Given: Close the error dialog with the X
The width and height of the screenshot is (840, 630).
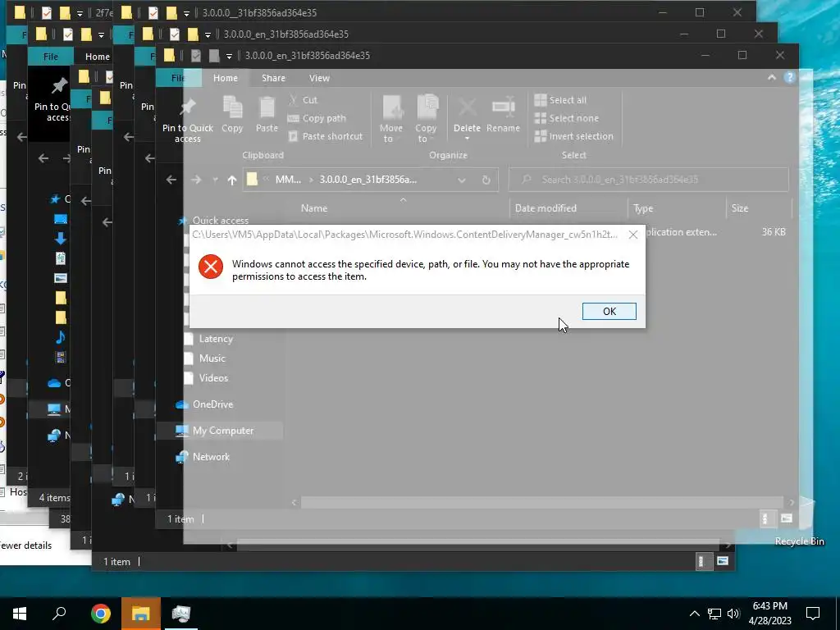Looking at the screenshot, I should 633,235.
